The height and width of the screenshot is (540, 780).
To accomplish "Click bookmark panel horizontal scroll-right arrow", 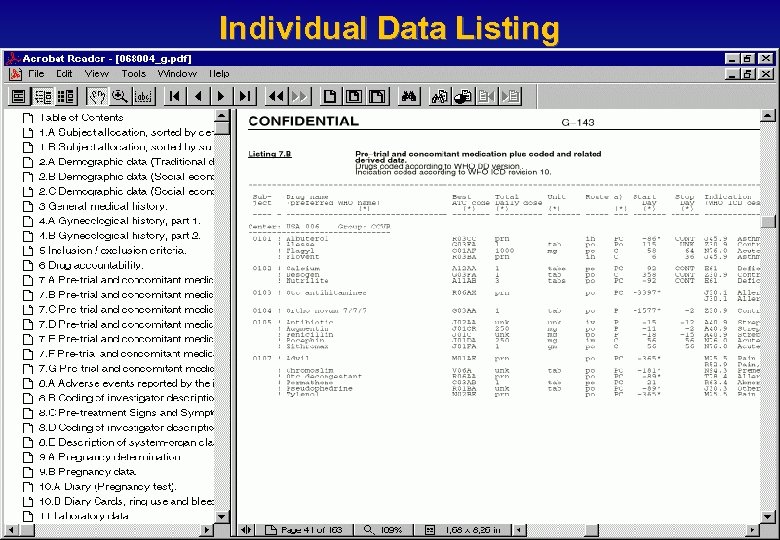I will (208, 530).
